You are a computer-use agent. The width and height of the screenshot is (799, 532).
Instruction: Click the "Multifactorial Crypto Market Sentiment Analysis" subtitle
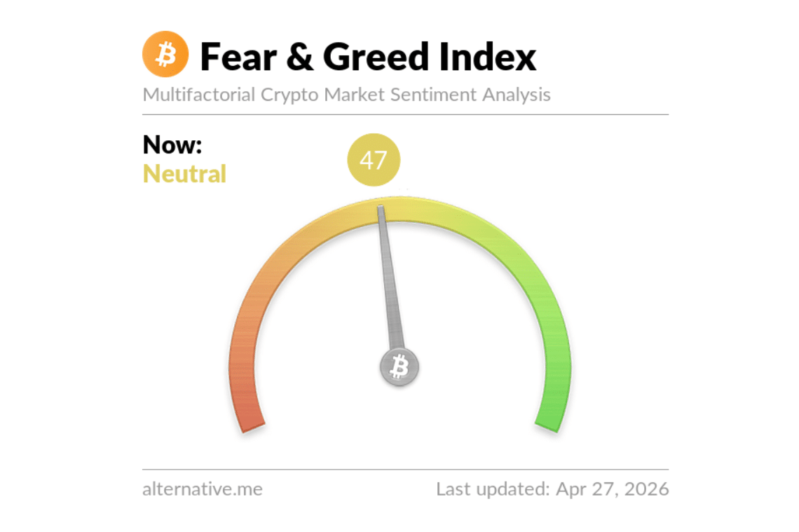pyautogui.click(x=346, y=95)
